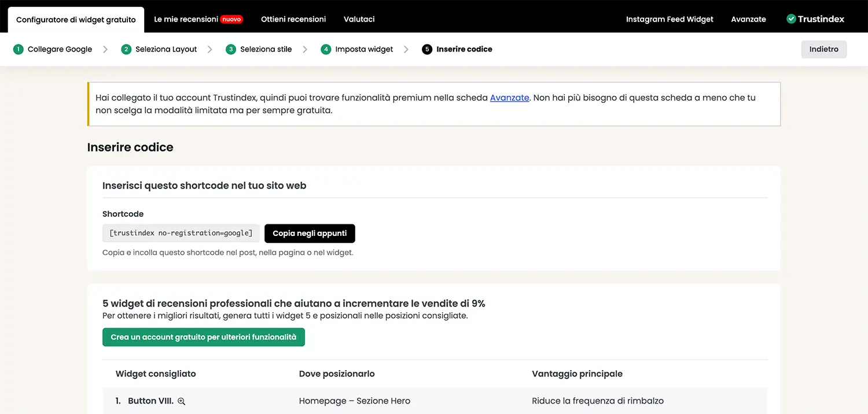Click chevron arrow after Collegare Google
The image size is (868, 414).
pos(105,49)
